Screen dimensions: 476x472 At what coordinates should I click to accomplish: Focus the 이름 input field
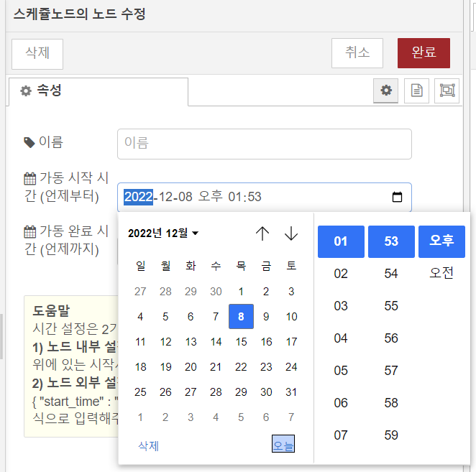coord(265,144)
